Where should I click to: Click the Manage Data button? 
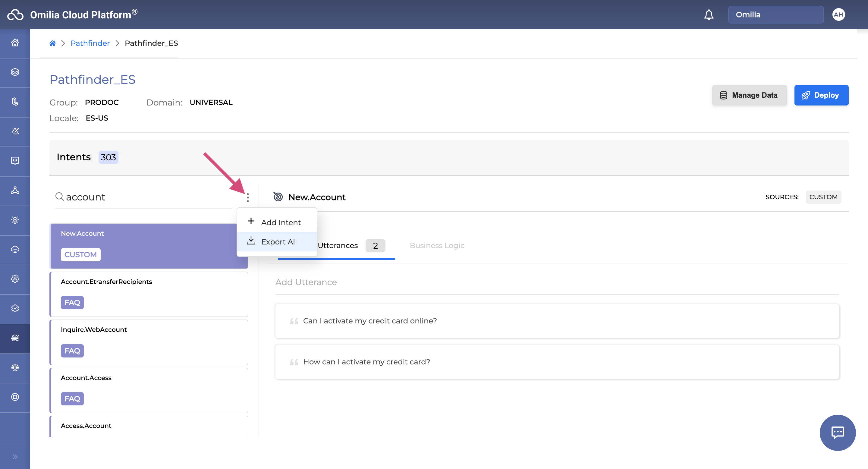[749, 95]
